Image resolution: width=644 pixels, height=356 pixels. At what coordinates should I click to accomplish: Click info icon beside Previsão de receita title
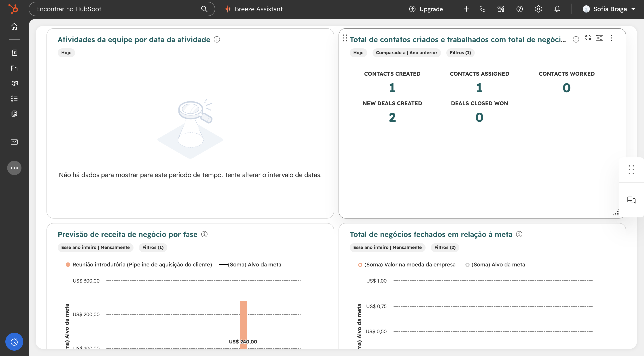[204, 234]
